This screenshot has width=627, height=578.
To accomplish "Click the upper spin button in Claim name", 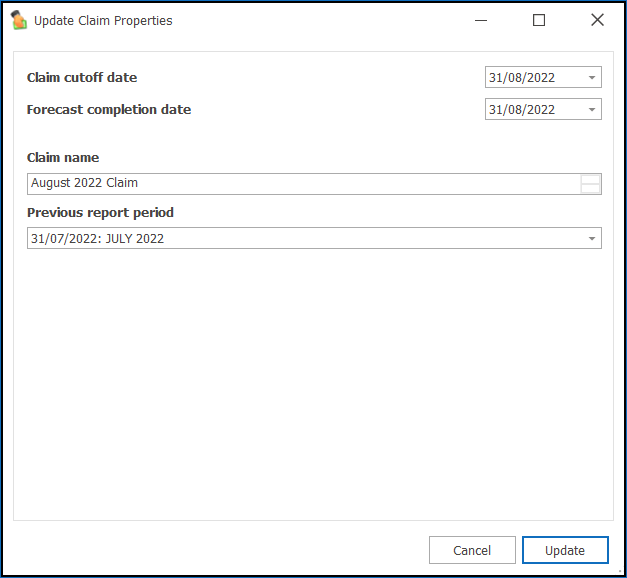I will point(590,179).
